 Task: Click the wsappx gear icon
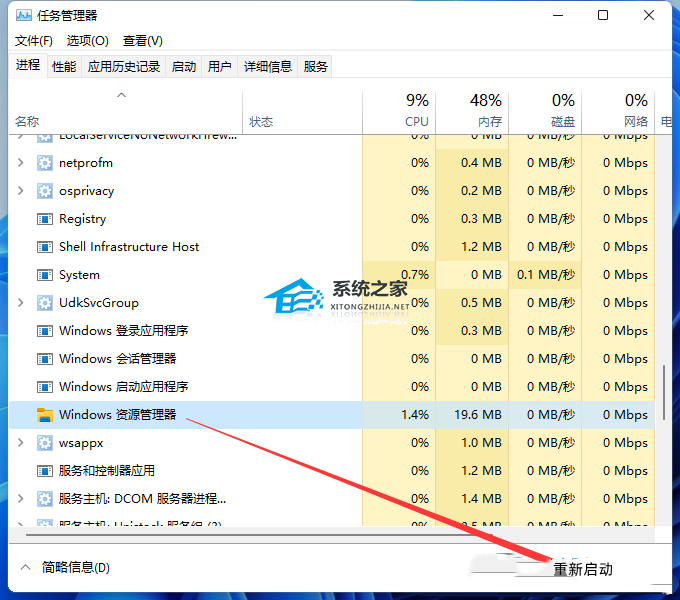pos(45,443)
